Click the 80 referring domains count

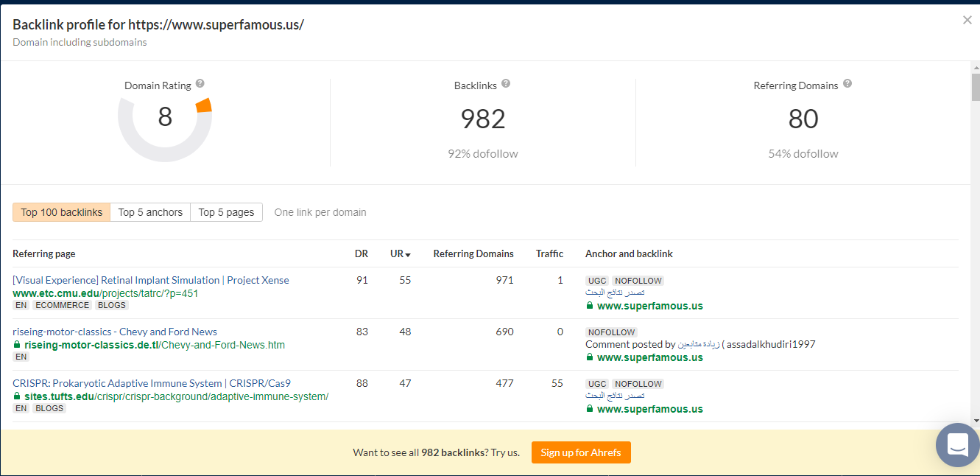click(803, 119)
